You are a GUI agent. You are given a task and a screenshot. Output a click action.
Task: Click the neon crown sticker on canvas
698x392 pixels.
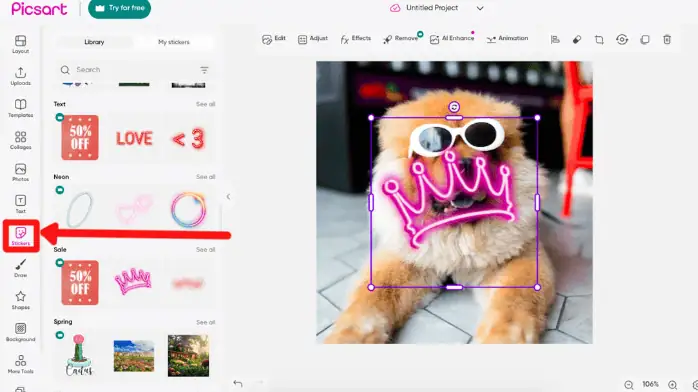pyautogui.click(x=450, y=200)
